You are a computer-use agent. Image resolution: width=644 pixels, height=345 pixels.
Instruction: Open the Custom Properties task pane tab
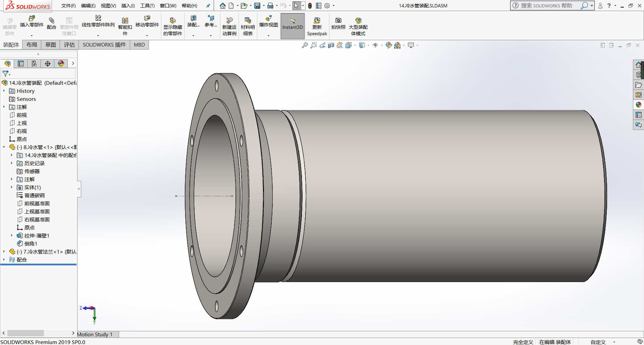[x=639, y=115]
